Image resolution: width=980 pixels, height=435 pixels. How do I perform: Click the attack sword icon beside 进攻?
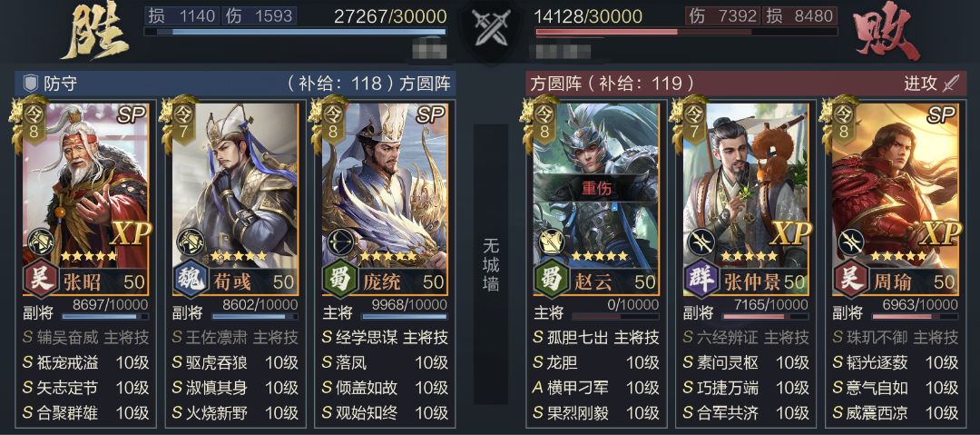coord(950,84)
